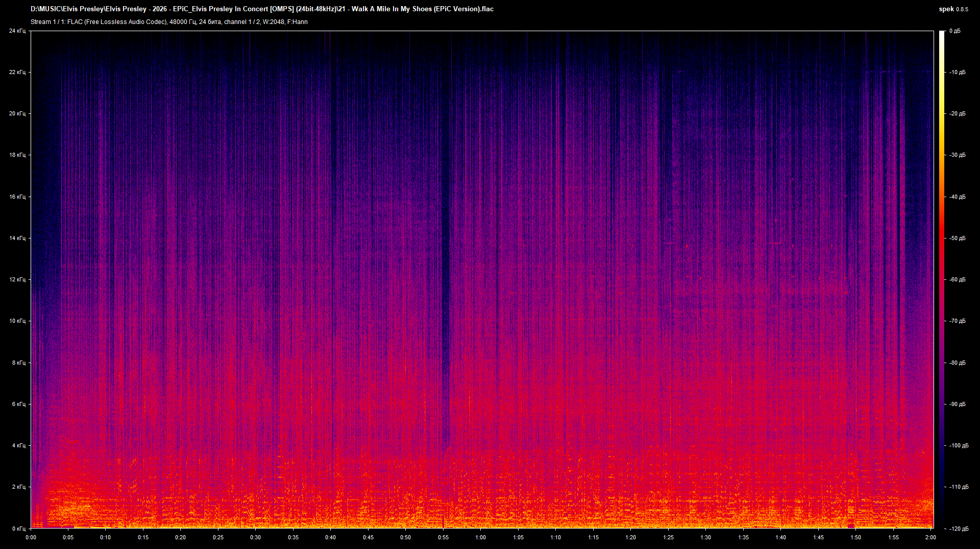The width and height of the screenshot is (980, 549).
Task: Click the -60 дБ level label
Action: (958, 279)
